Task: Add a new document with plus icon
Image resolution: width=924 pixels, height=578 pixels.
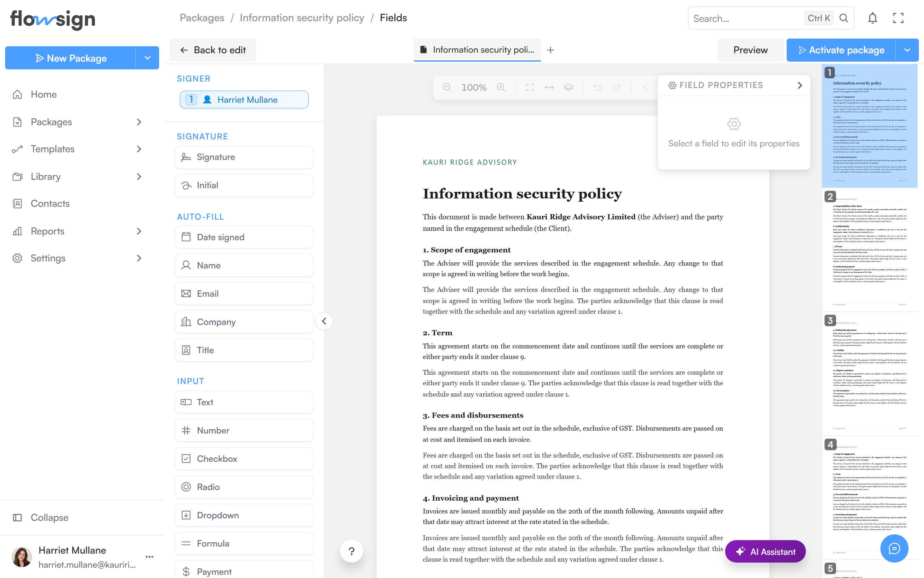Action: pos(551,50)
